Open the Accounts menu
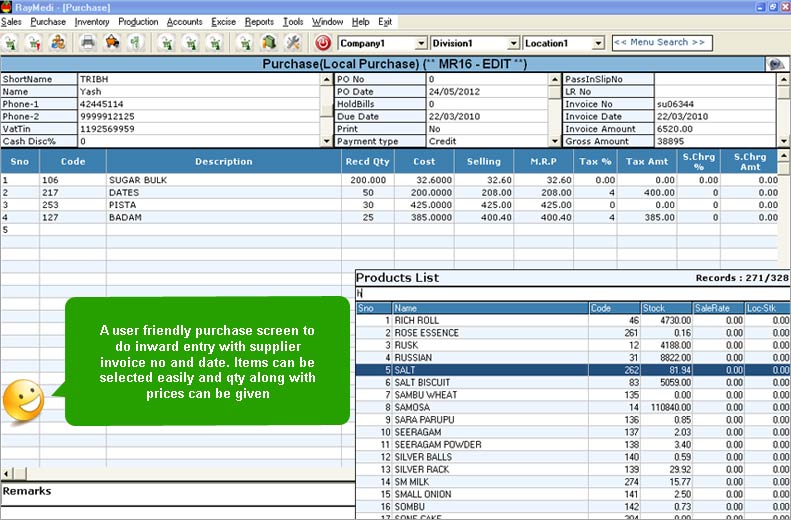 [x=185, y=22]
